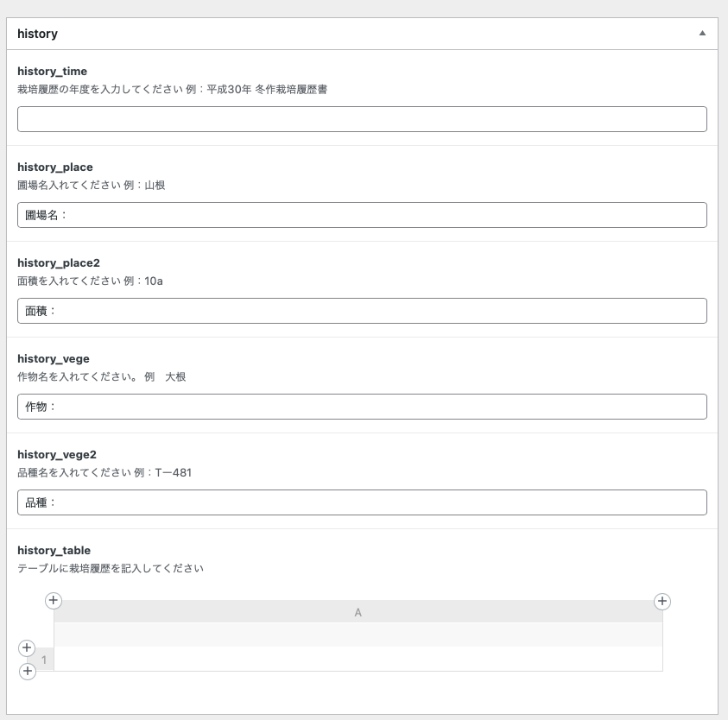This screenshot has width=728, height=720.
Task: Click plus icon left of column A
Action: click(53, 600)
